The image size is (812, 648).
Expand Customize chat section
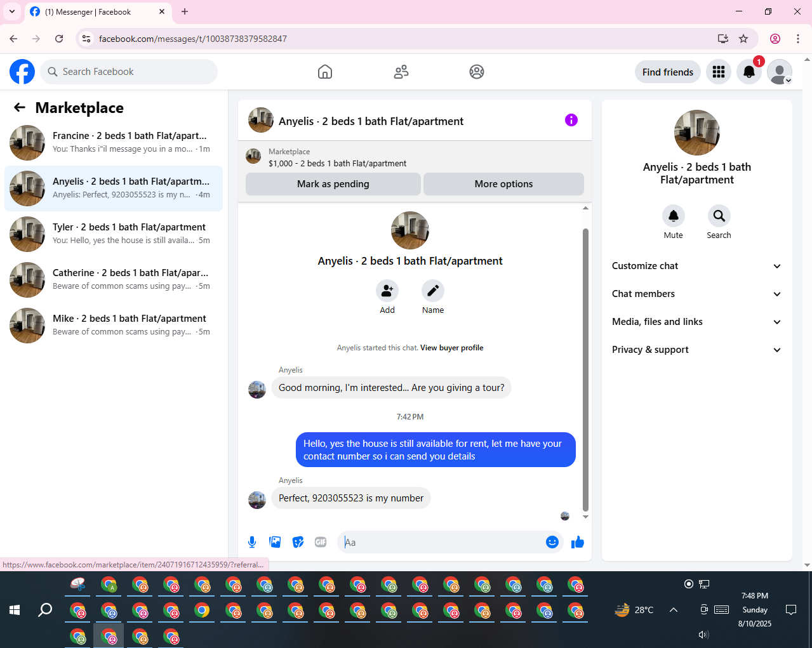coord(696,266)
